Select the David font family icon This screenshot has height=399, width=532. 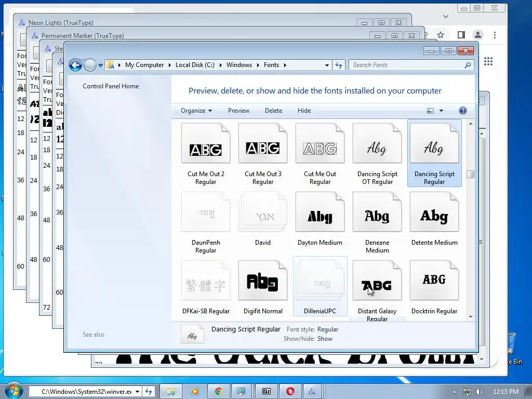[262, 212]
